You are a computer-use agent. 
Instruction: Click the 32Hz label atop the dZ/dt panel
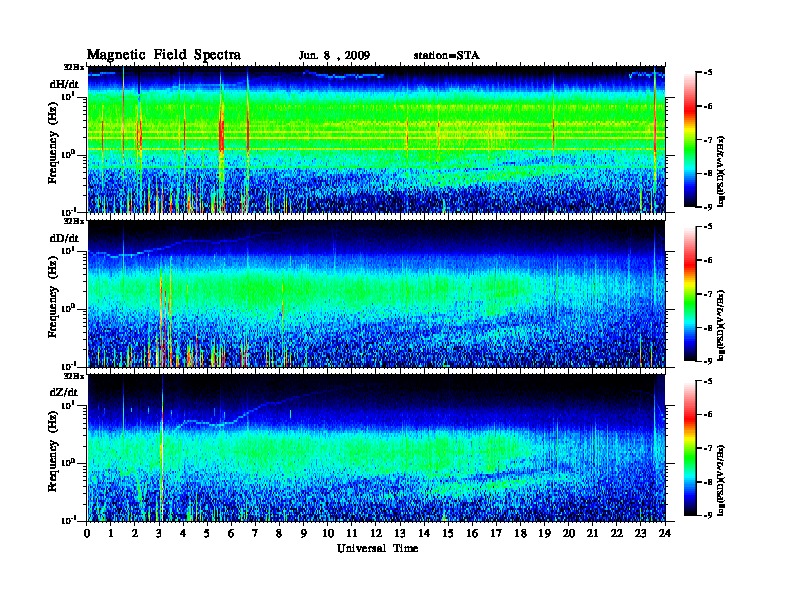(x=74, y=376)
